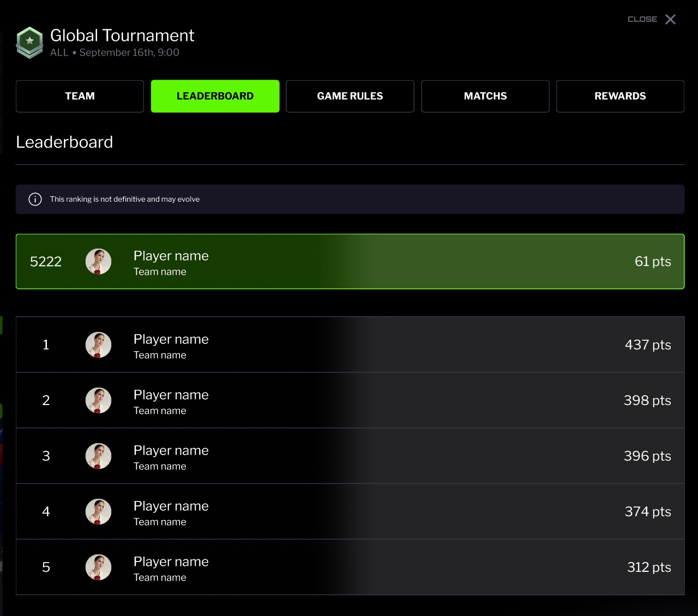Click team name in fourth place row

click(x=160, y=522)
